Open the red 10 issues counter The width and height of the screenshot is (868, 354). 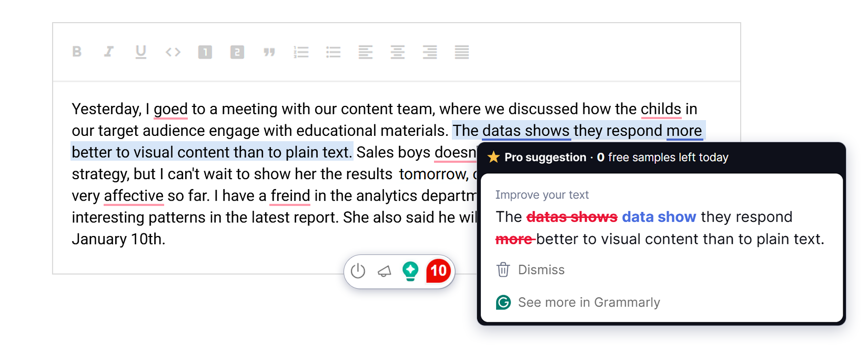pyautogui.click(x=439, y=271)
